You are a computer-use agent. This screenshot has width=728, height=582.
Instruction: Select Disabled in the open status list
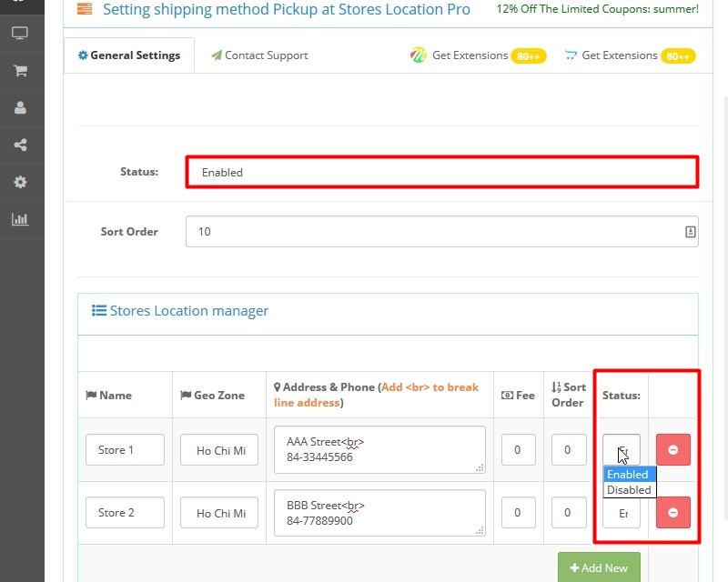629,489
